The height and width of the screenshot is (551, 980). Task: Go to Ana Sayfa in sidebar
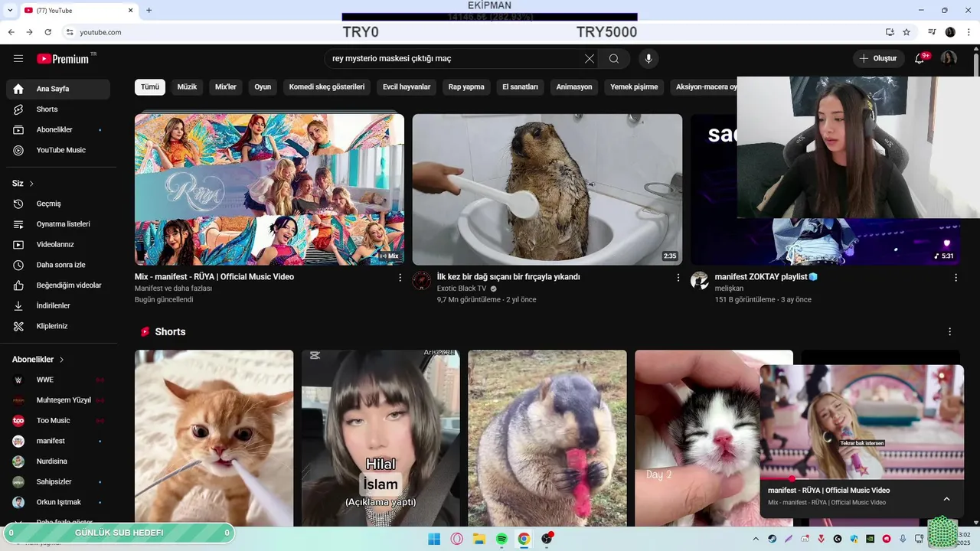(x=58, y=89)
